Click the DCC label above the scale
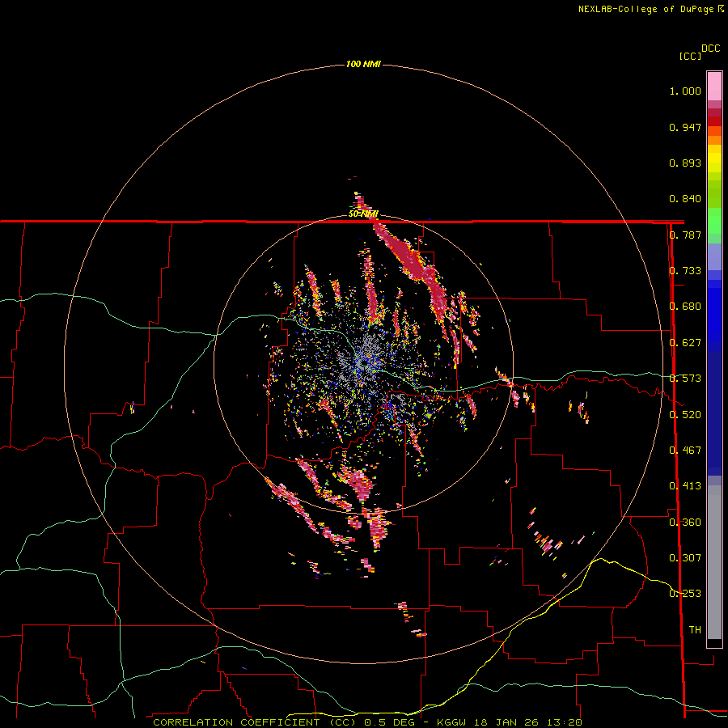This screenshot has height=728, width=728. coord(711,49)
